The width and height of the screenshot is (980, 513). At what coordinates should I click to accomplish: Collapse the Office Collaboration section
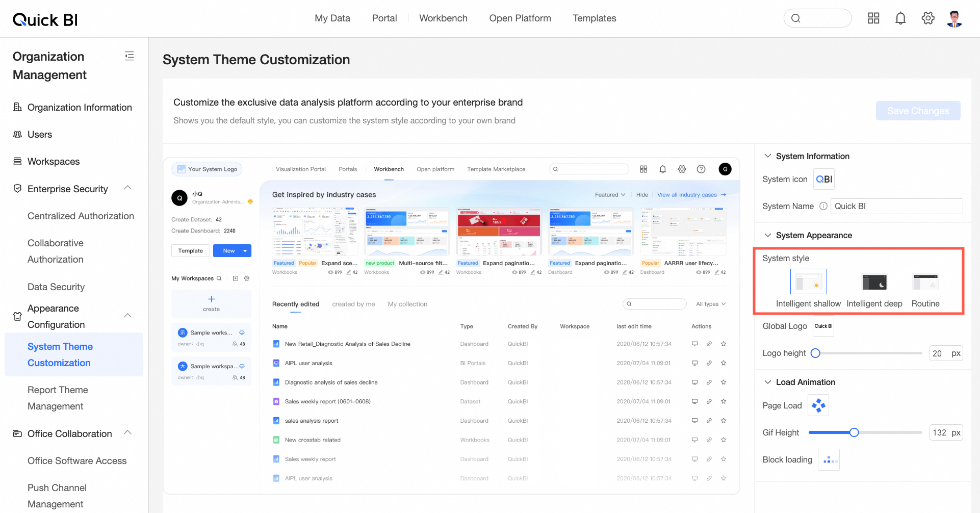point(128,432)
